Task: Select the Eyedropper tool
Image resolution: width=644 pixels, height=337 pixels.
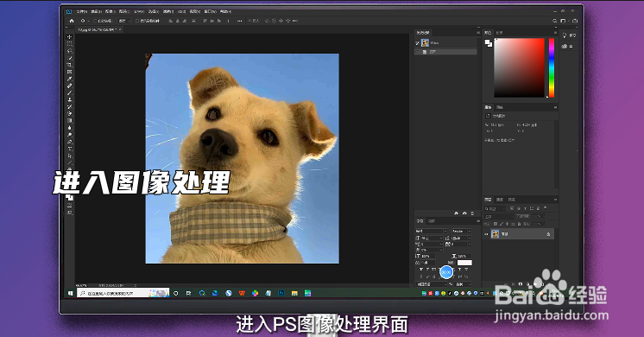Action: [69, 79]
